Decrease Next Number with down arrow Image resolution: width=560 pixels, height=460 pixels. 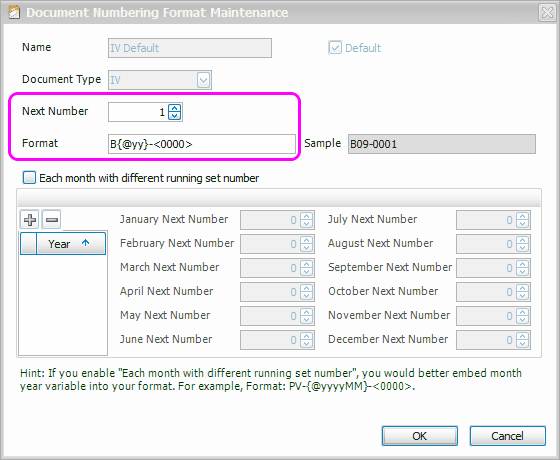(x=175, y=116)
